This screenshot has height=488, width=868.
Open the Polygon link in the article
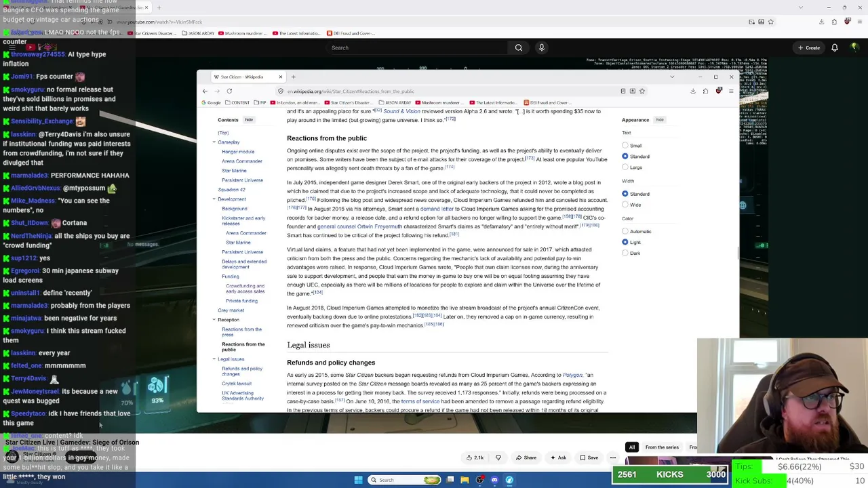572,375
